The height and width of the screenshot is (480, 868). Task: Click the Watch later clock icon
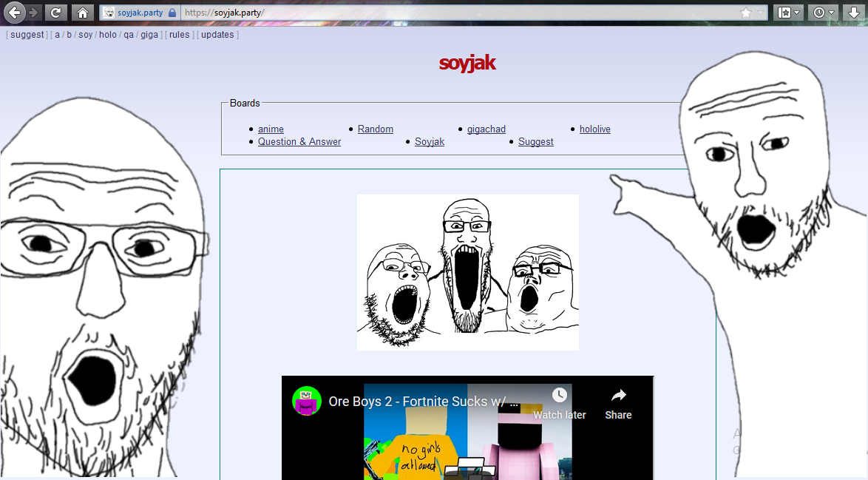click(x=559, y=396)
